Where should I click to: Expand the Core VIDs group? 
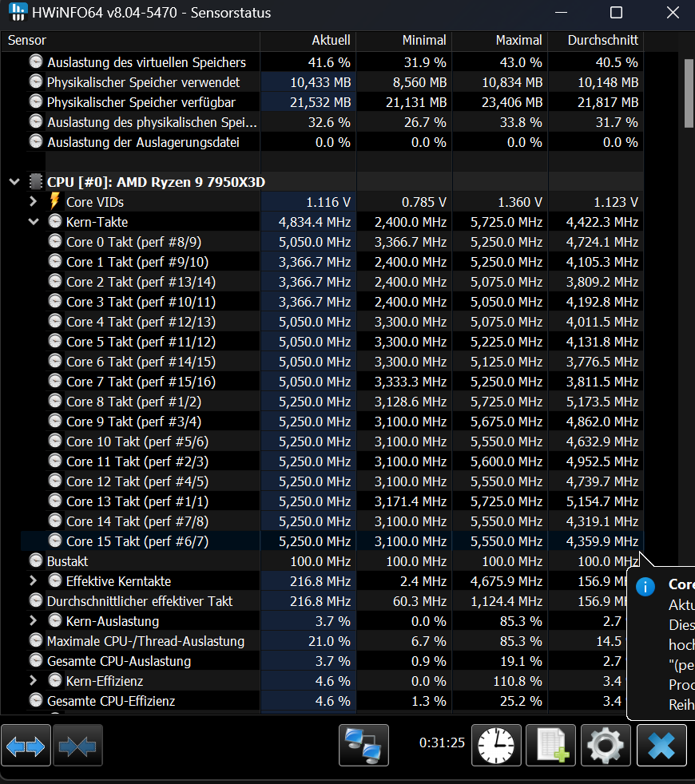[x=33, y=201]
